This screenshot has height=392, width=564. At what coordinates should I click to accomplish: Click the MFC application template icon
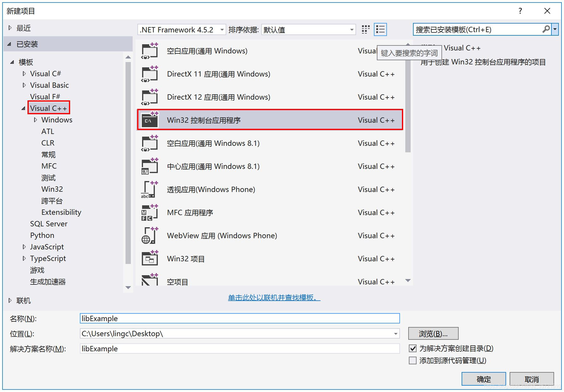click(x=149, y=212)
